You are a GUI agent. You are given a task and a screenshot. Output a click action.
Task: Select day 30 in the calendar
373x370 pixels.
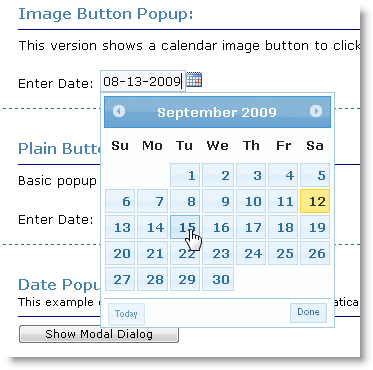218,279
